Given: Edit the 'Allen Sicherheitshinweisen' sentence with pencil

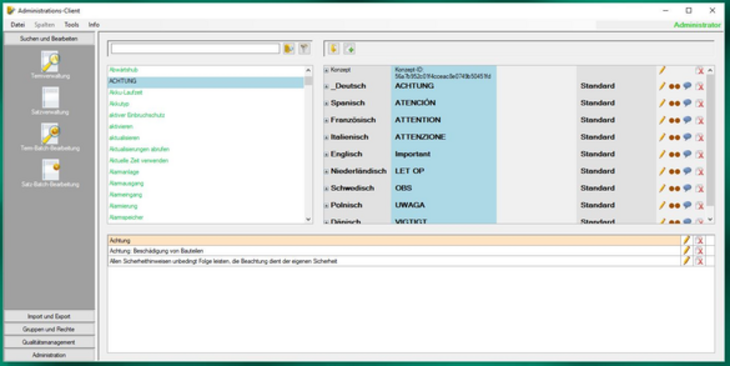Looking at the screenshot, I should (x=686, y=261).
